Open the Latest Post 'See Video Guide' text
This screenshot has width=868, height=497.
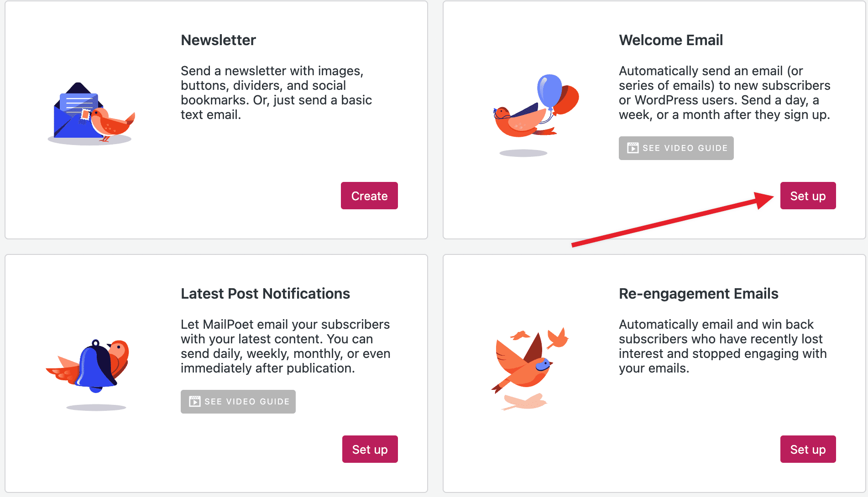pos(247,402)
